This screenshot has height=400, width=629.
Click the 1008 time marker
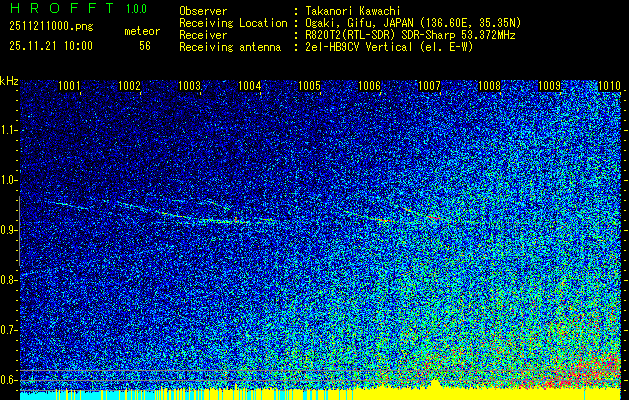(489, 86)
